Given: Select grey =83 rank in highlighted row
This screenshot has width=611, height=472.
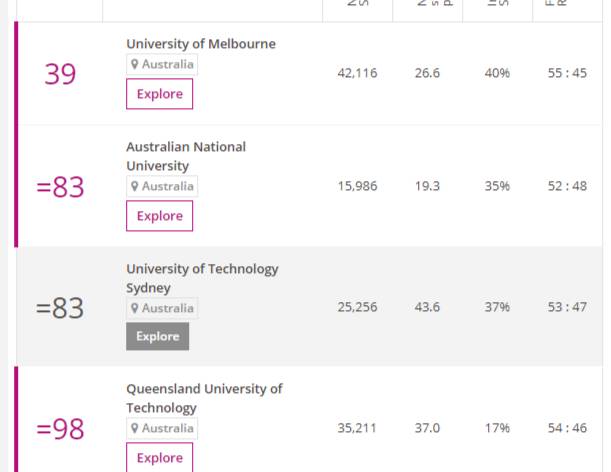Looking at the screenshot, I should click(60, 308).
